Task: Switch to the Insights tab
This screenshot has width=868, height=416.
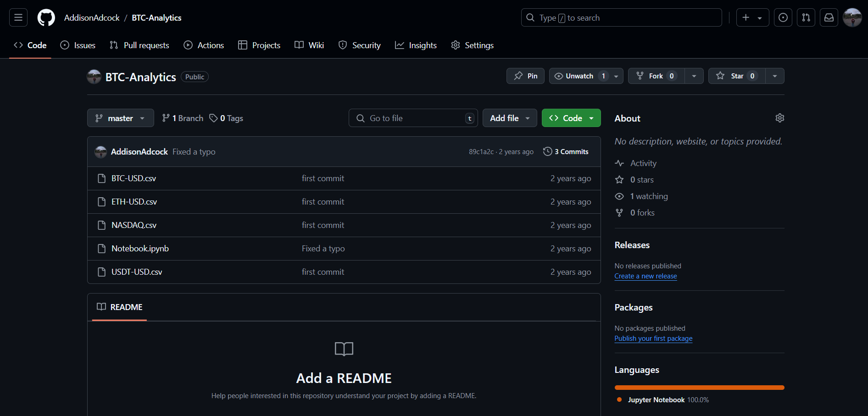Action: tap(416, 45)
